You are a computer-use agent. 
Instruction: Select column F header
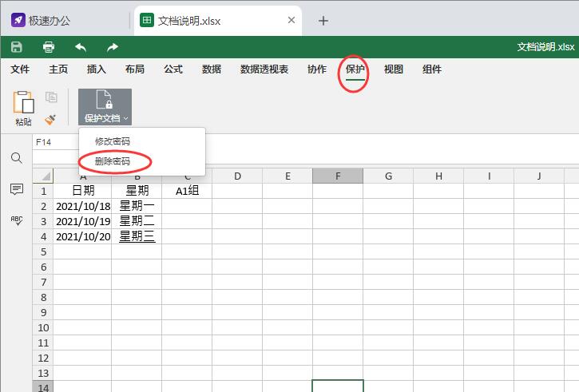(338, 176)
